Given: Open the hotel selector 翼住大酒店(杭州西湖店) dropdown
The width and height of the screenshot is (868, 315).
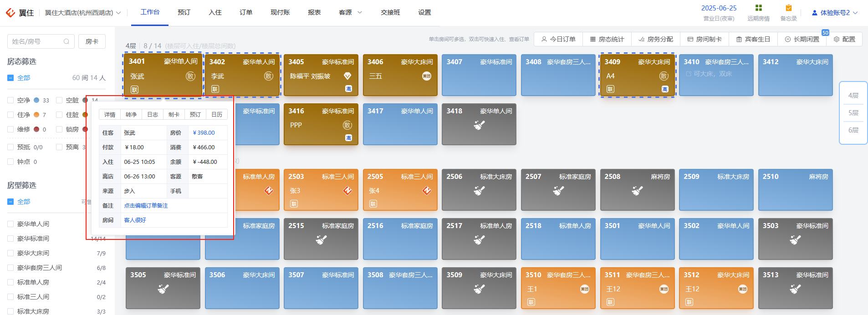Looking at the screenshot, I should pyautogui.click(x=83, y=13).
